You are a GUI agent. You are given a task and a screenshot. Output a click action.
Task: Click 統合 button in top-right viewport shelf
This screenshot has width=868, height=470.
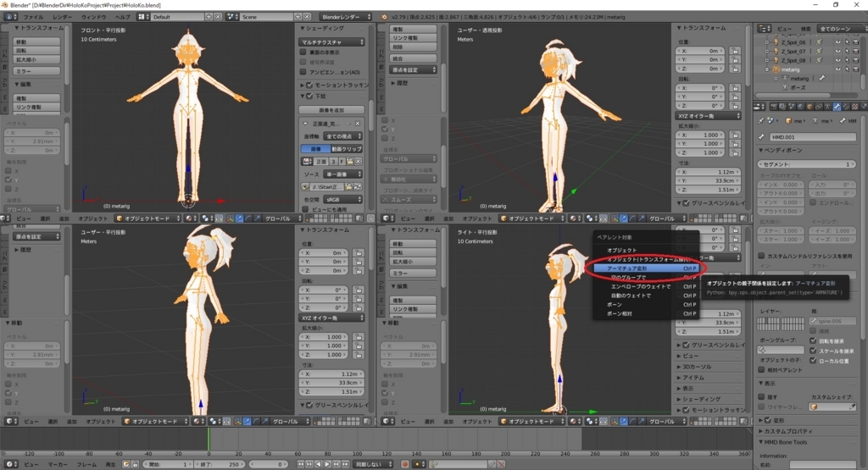coord(414,58)
